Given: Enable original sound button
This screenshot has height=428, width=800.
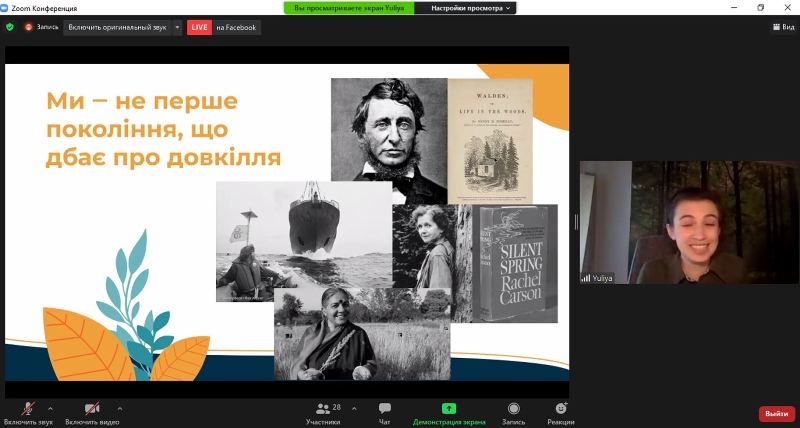Looking at the screenshot, I should (x=117, y=28).
